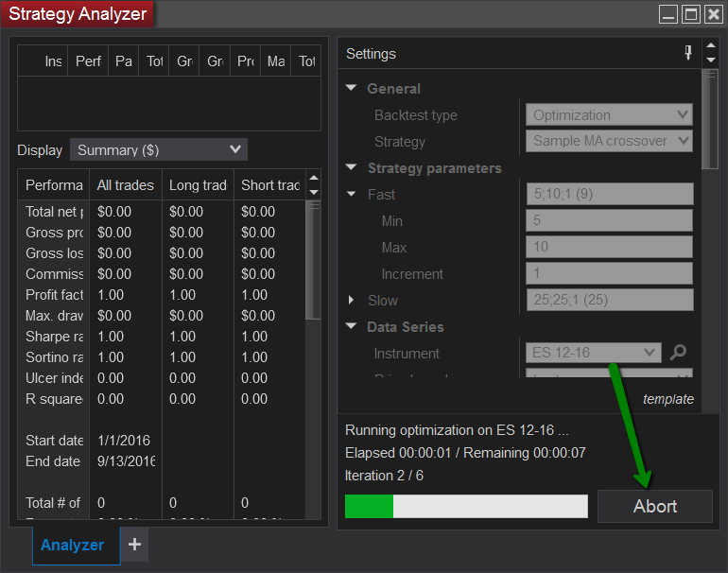728x573 pixels.
Task: Select the Performance column header
Action: (x=54, y=184)
